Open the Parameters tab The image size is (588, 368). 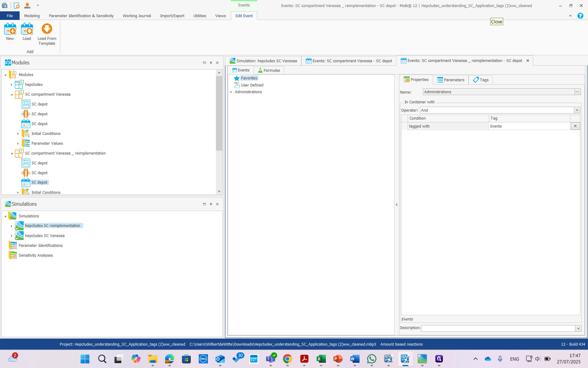coord(450,80)
